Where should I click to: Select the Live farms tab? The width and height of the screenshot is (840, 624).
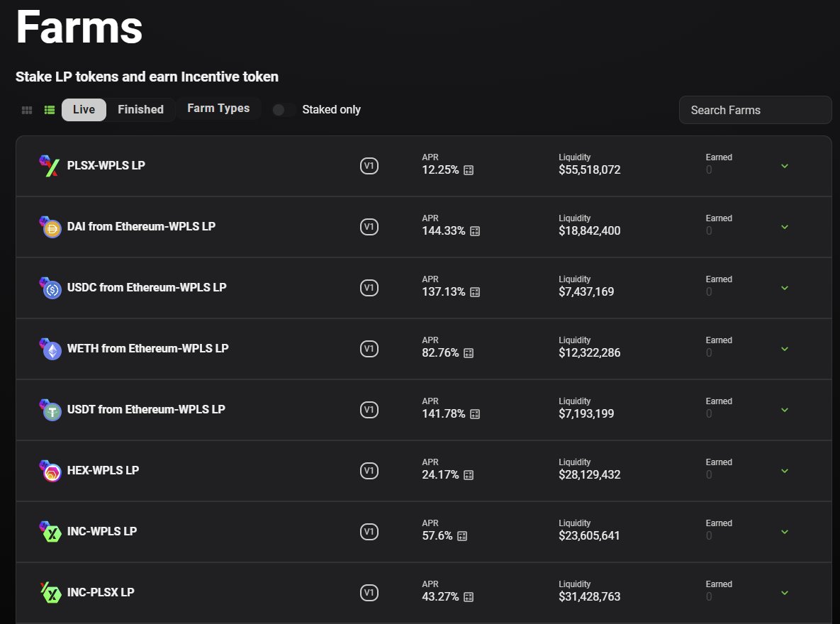pyautogui.click(x=84, y=110)
